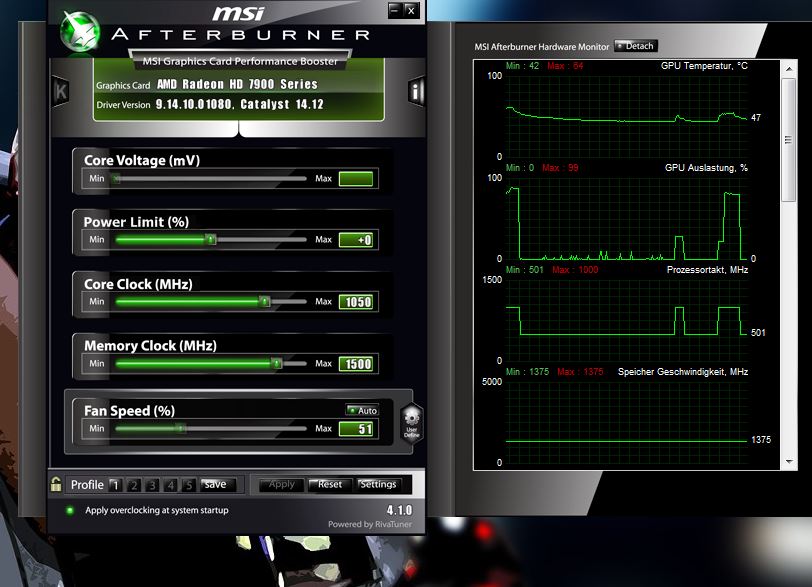The height and width of the screenshot is (587, 812).
Task: Select profile slot 5
Action: coord(188,485)
